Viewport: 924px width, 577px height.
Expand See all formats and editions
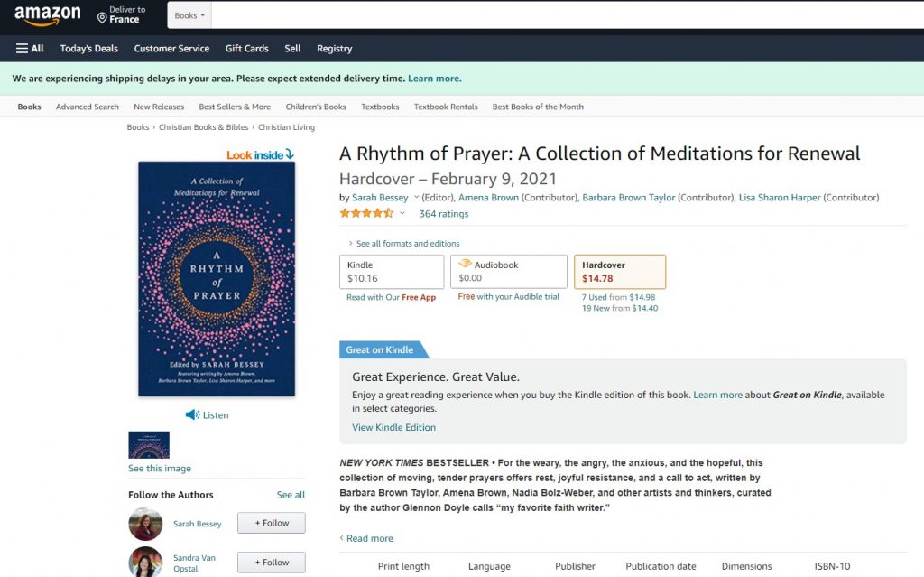[407, 244]
